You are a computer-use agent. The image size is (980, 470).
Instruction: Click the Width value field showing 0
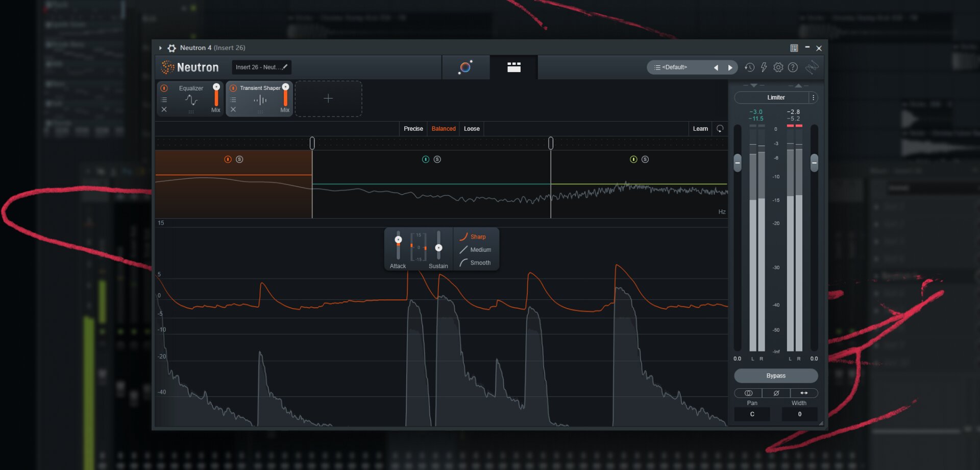point(799,414)
